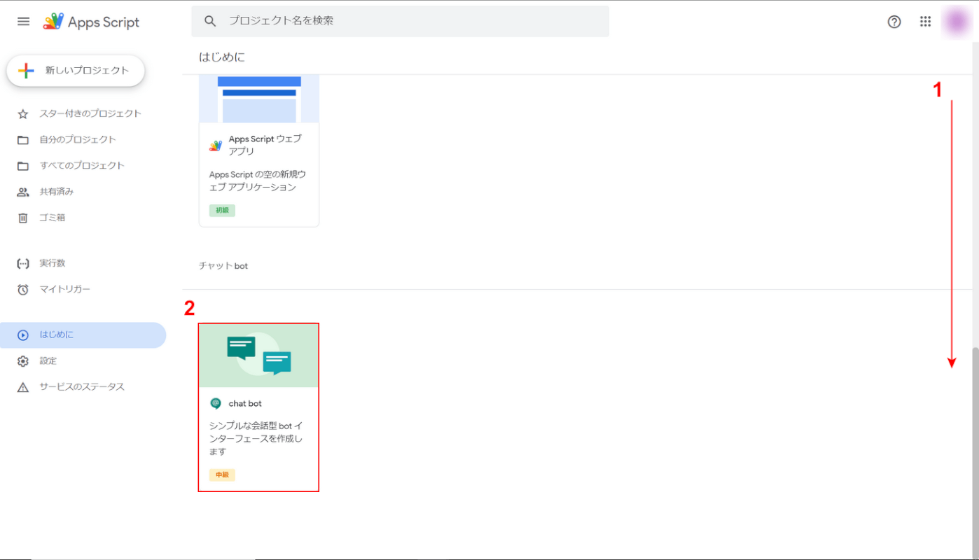The image size is (979, 560).
Task: Click the Apps Script icon on web app card
Action: [x=216, y=146]
